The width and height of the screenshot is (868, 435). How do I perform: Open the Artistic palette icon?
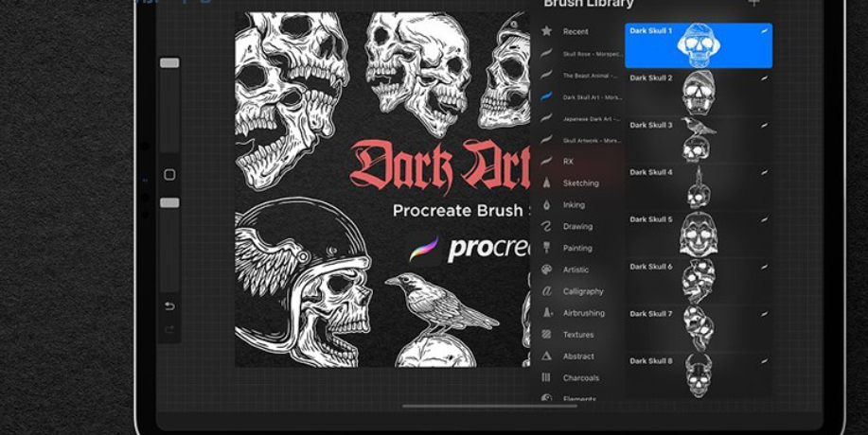click(546, 270)
